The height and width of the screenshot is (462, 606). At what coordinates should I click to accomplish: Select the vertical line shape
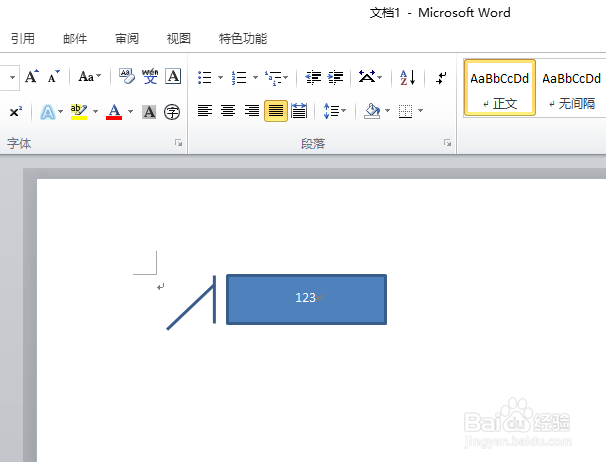(x=214, y=299)
